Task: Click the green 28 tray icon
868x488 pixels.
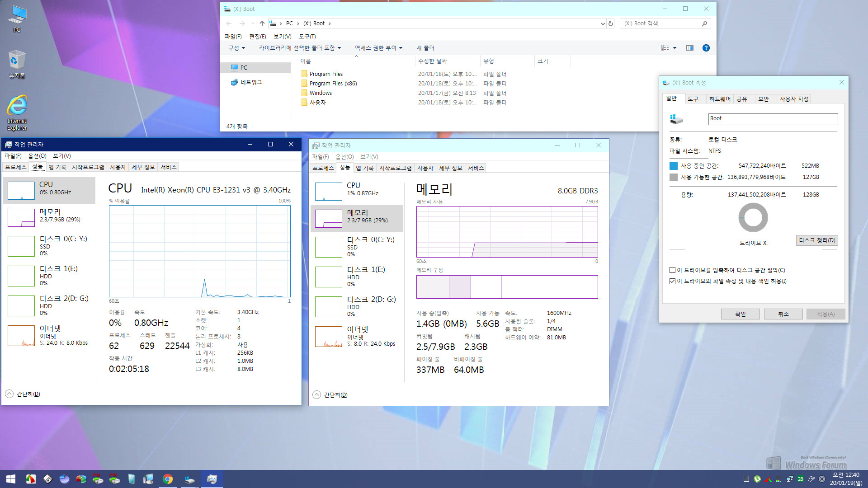Action: click(x=801, y=479)
